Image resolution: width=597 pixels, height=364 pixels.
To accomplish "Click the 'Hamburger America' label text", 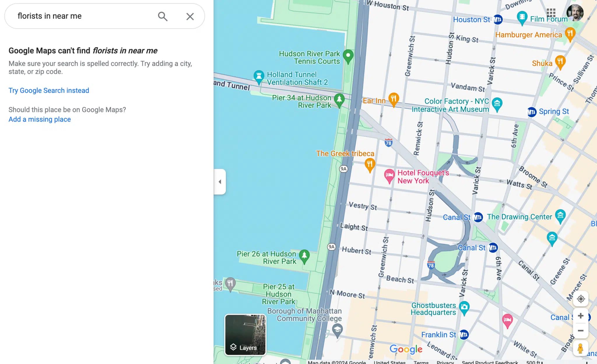I will [x=528, y=35].
